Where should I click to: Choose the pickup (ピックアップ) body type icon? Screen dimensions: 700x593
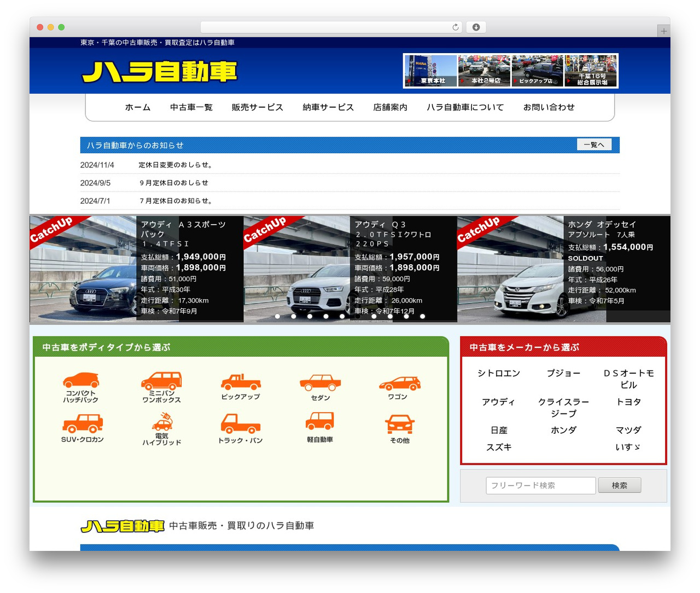tap(241, 387)
